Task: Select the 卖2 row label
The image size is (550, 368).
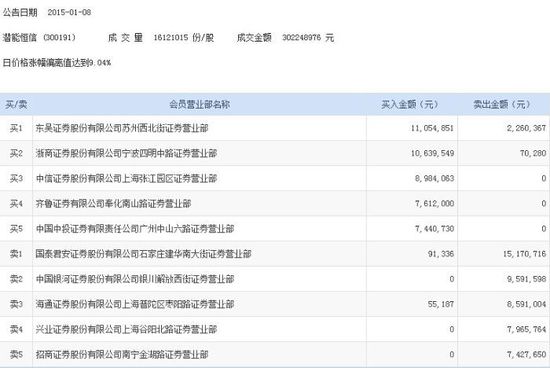Action: pos(16,279)
